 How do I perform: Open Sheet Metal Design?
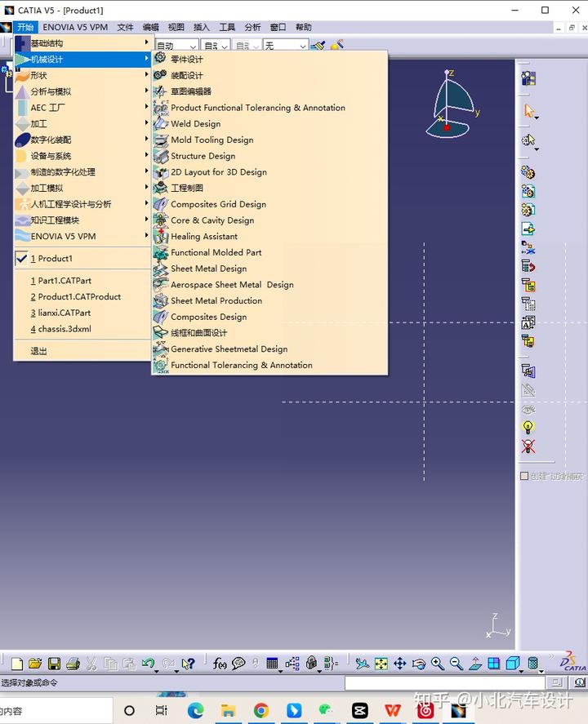click(269, 269)
